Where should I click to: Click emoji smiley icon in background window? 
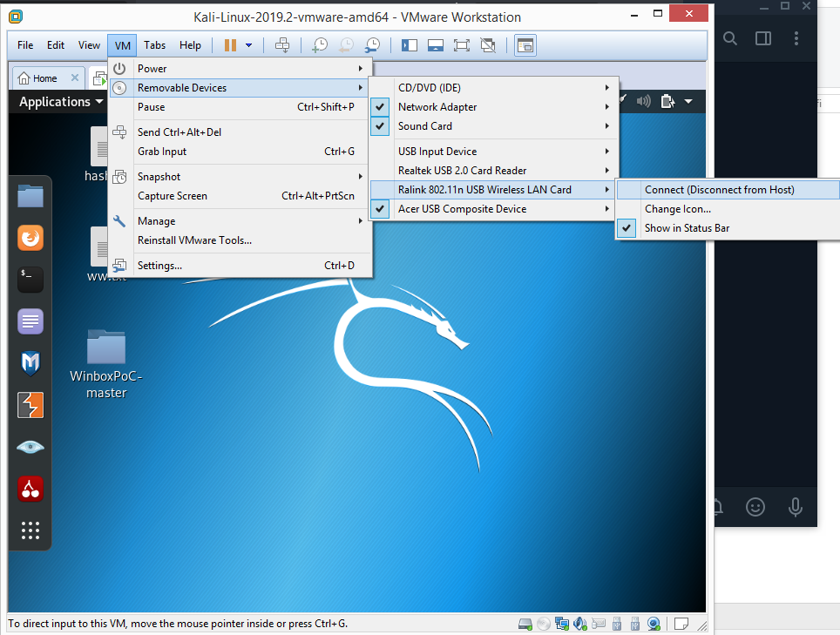click(x=755, y=506)
